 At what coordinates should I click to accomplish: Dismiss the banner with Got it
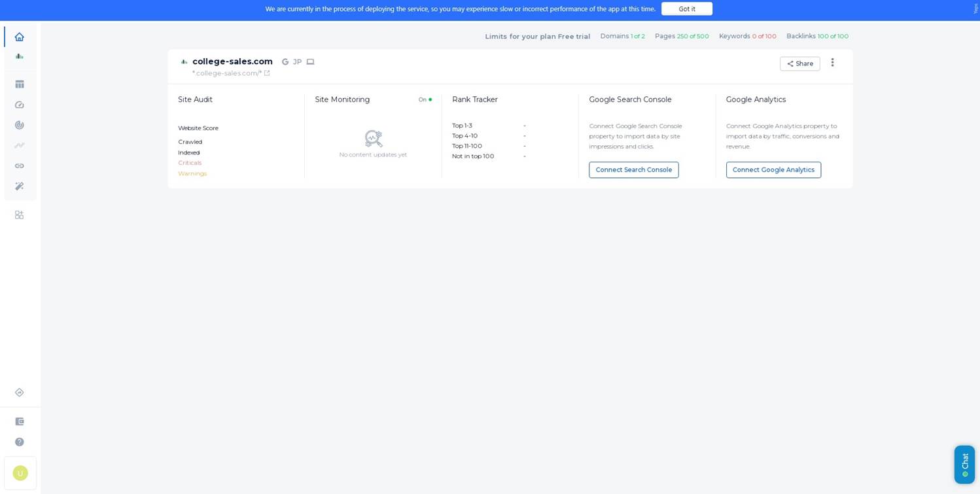point(687,9)
